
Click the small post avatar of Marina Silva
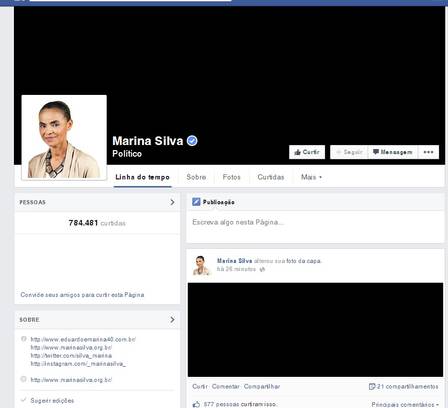click(x=201, y=265)
